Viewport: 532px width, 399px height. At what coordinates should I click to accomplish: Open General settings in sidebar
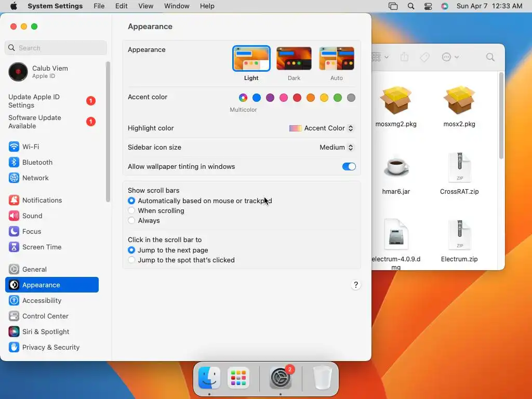click(x=52, y=270)
